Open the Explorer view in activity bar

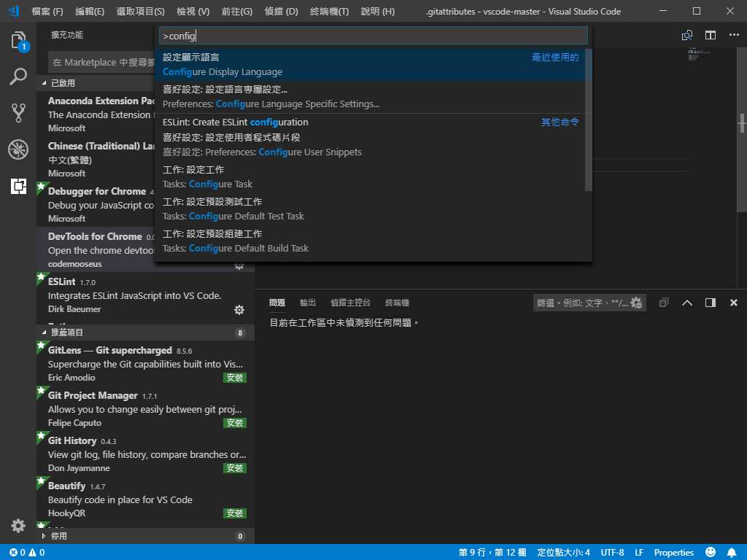coord(18,41)
